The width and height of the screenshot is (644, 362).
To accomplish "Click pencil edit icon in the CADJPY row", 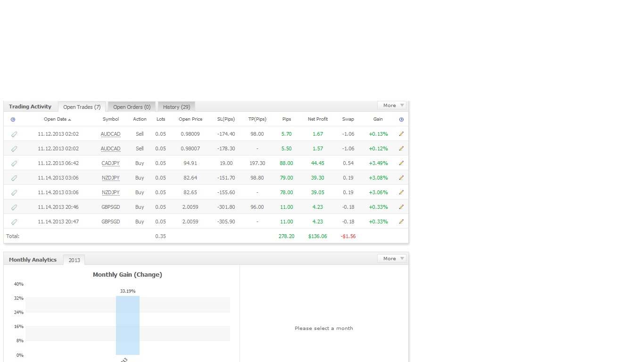I will [401, 163].
